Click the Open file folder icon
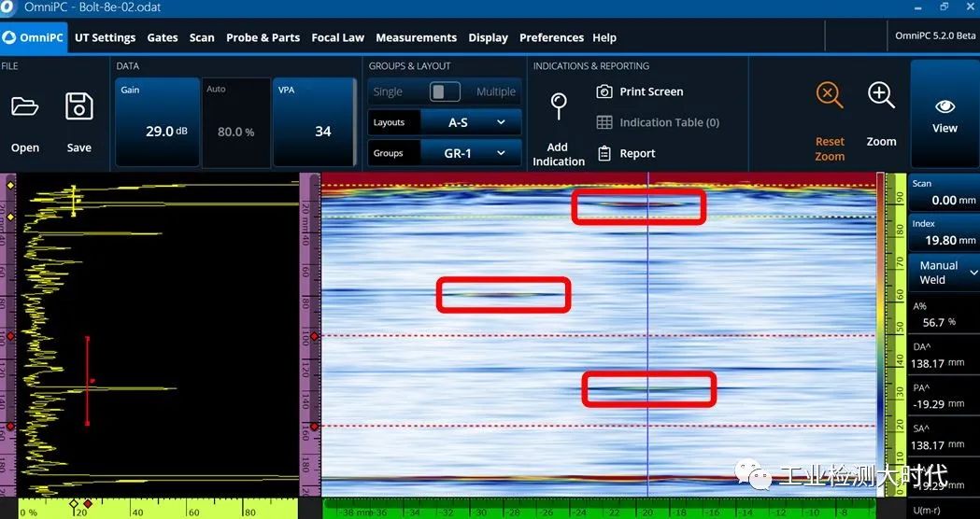The height and width of the screenshot is (519, 980). point(25,106)
